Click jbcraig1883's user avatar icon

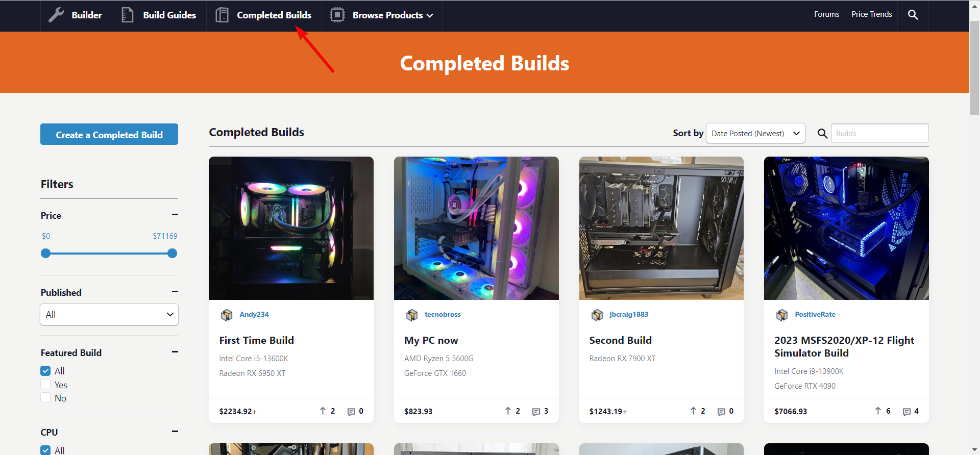(597, 315)
